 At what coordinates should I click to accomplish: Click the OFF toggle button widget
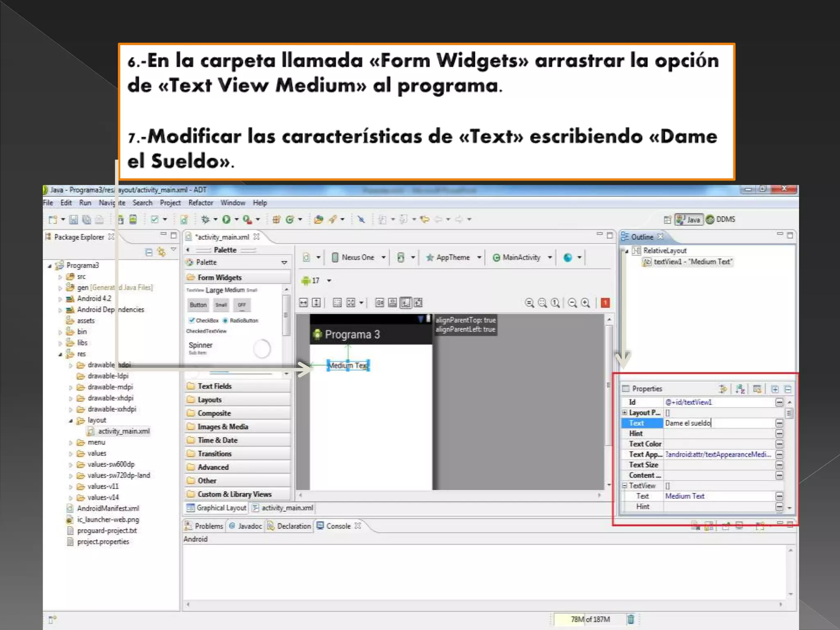pos(242,305)
